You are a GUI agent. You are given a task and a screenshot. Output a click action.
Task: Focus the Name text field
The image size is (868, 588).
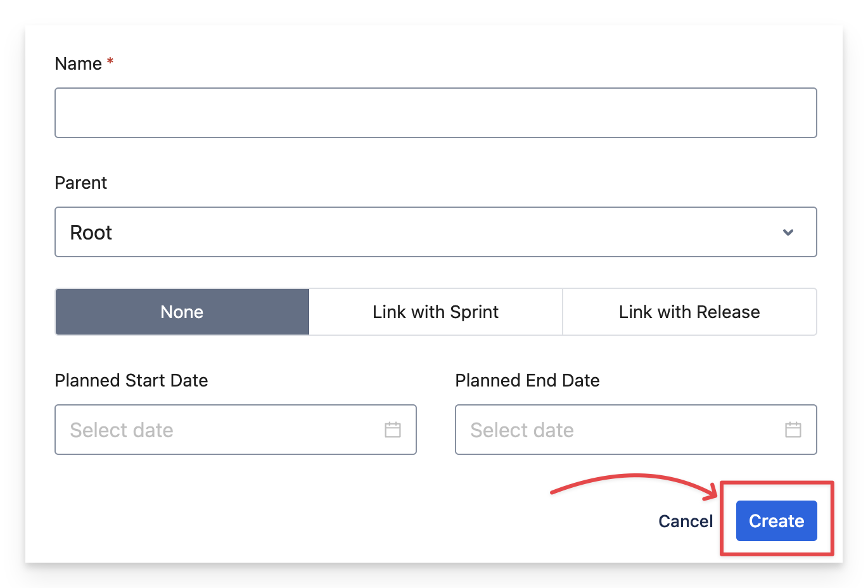click(435, 113)
